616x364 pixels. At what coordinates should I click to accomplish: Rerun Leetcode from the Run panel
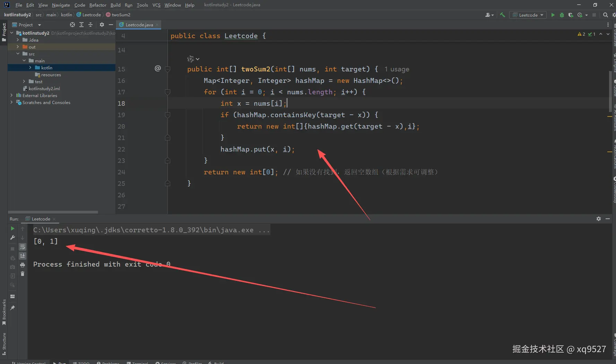pyautogui.click(x=12, y=228)
